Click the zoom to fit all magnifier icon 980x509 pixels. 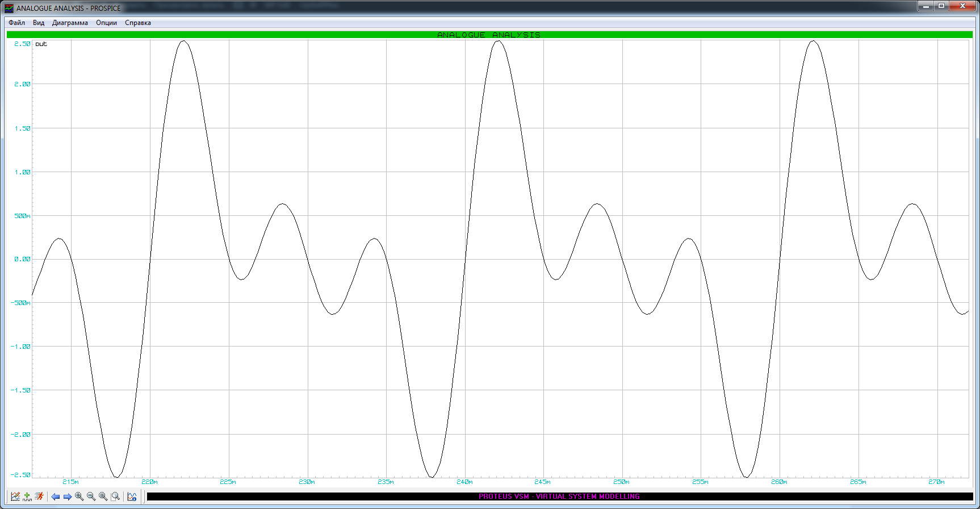click(103, 497)
